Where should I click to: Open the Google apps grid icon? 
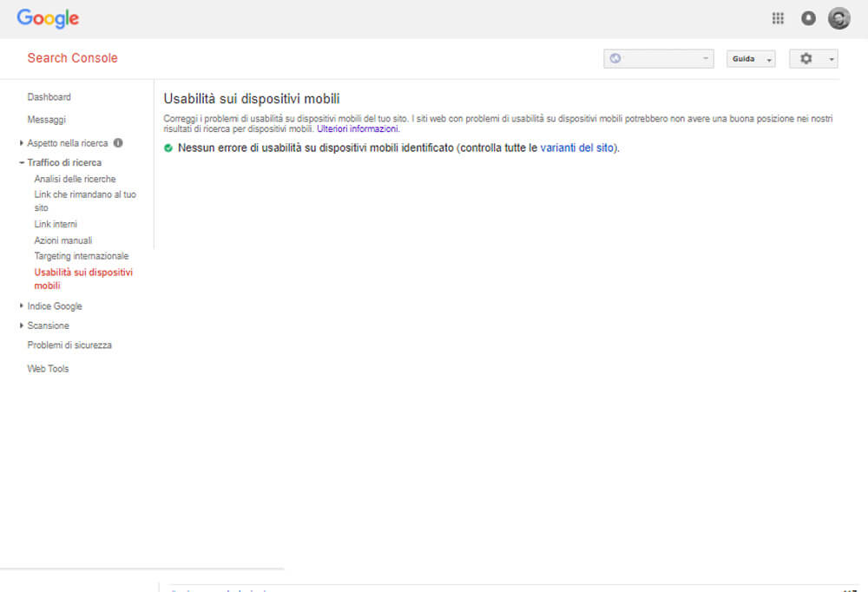click(778, 18)
